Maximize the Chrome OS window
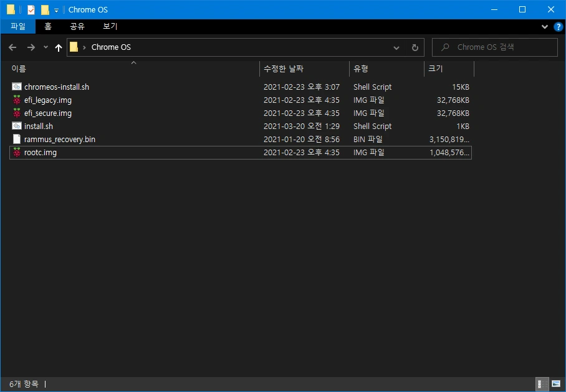This screenshot has width=566, height=392. click(x=522, y=10)
